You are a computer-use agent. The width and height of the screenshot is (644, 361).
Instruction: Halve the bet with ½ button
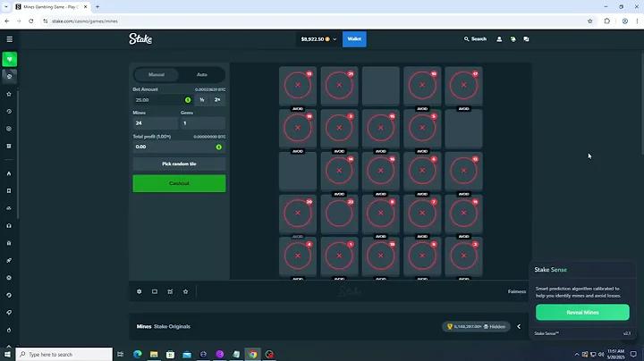click(202, 100)
